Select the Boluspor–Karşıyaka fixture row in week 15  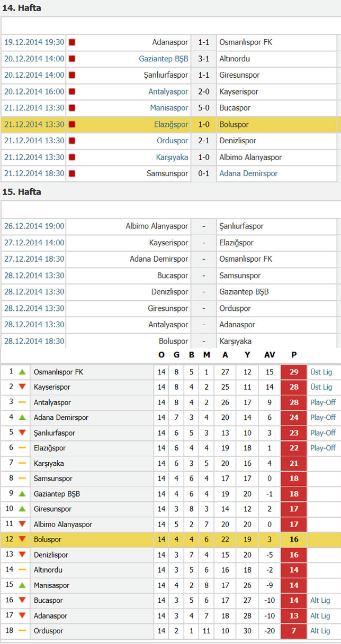coord(170,341)
